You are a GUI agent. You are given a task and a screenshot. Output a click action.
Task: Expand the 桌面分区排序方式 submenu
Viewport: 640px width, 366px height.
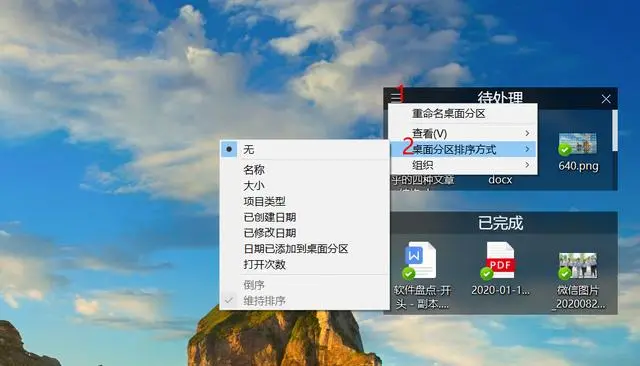464,149
